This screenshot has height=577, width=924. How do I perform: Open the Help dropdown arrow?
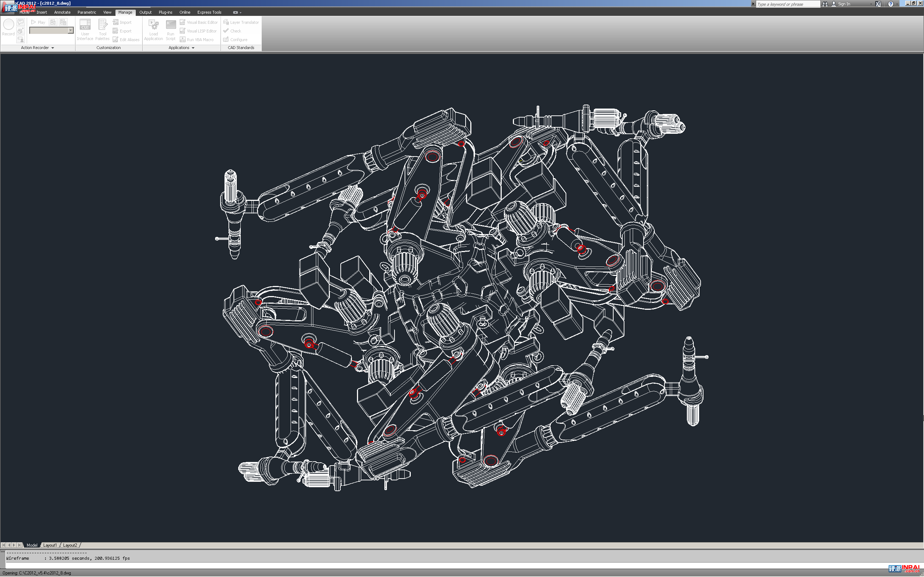pos(897,4)
